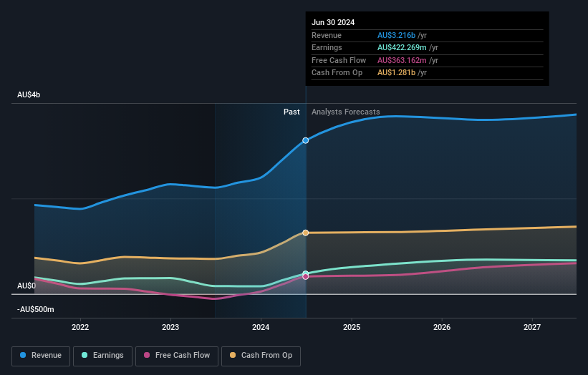Click the AU$3.216b revenue value

tap(396, 35)
